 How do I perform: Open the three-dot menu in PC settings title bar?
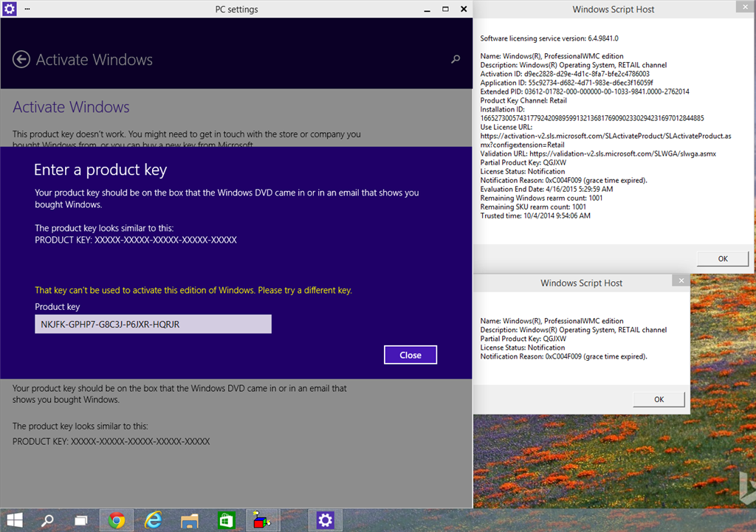[27, 9]
